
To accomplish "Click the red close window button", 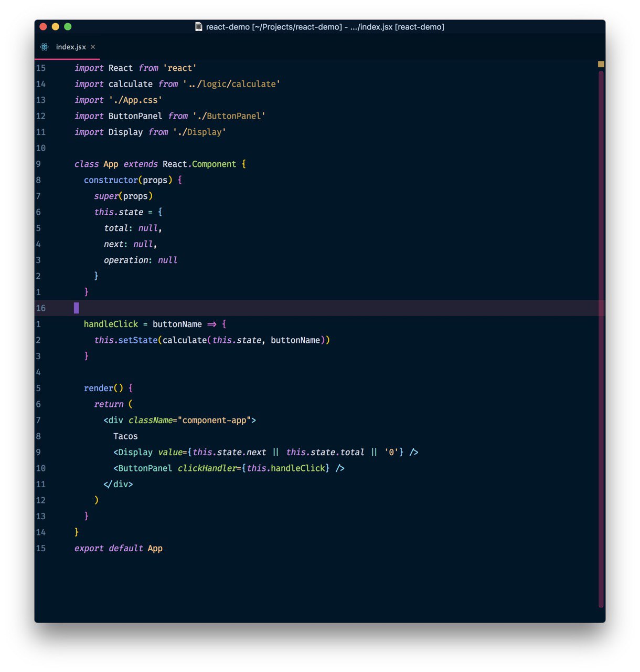I will (44, 27).
